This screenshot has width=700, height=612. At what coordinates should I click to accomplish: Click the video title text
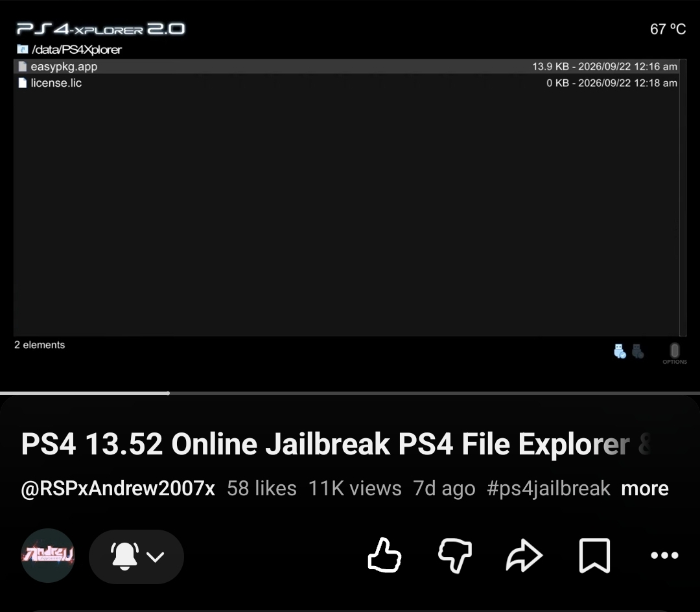click(336, 444)
